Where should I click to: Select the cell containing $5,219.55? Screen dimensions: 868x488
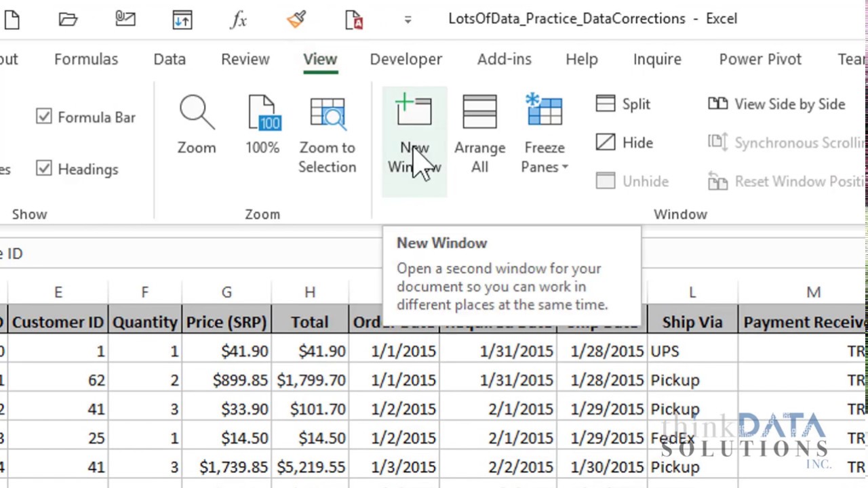pos(310,467)
